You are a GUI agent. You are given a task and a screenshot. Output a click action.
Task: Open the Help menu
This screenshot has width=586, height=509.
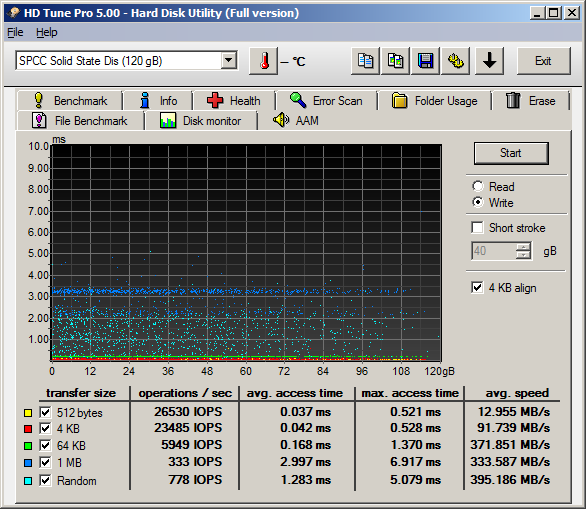[x=47, y=33]
